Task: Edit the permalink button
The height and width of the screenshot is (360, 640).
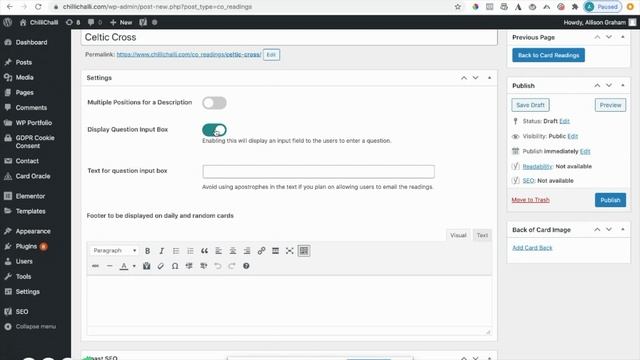Action: [x=271, y=55]
